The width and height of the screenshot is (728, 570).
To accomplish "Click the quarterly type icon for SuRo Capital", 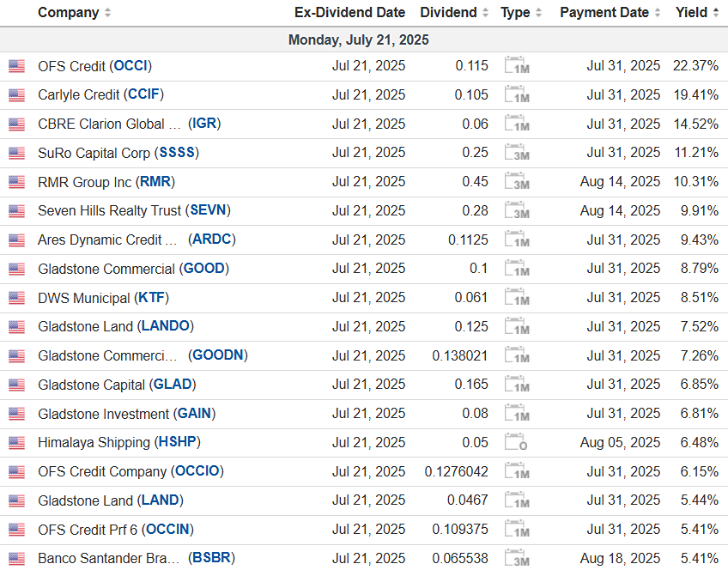I will click(517, 153).
